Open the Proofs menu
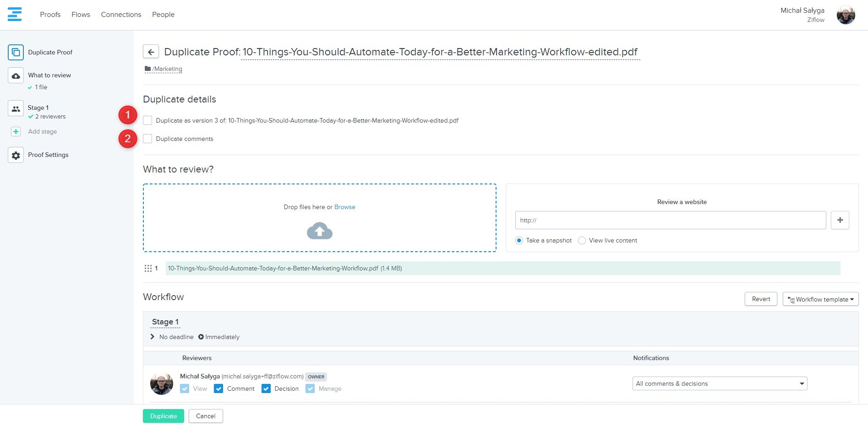The image size is (868, 426). pyautogui.click(x=50, y=15)
